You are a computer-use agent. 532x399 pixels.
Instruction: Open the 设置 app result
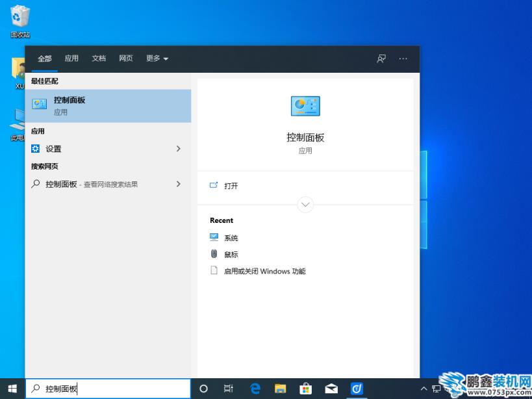pos(108,149)
